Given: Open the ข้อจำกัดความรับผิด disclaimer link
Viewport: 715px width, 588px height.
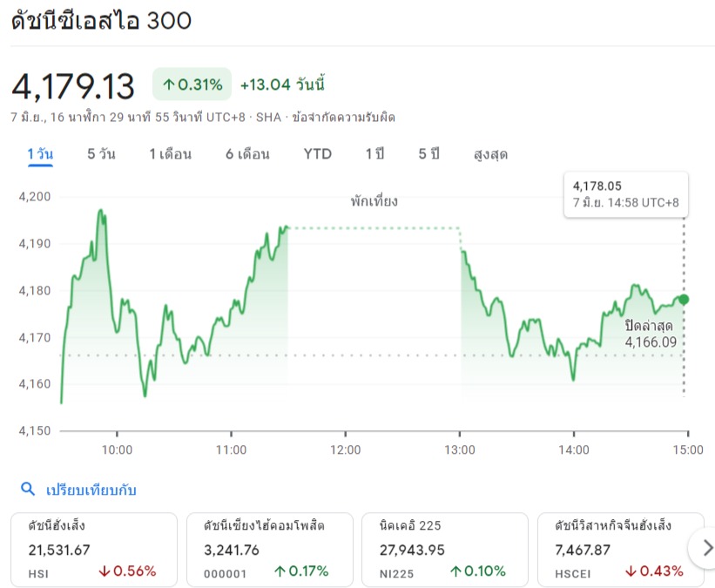Looking at the screenshot, I should point(343,118).
